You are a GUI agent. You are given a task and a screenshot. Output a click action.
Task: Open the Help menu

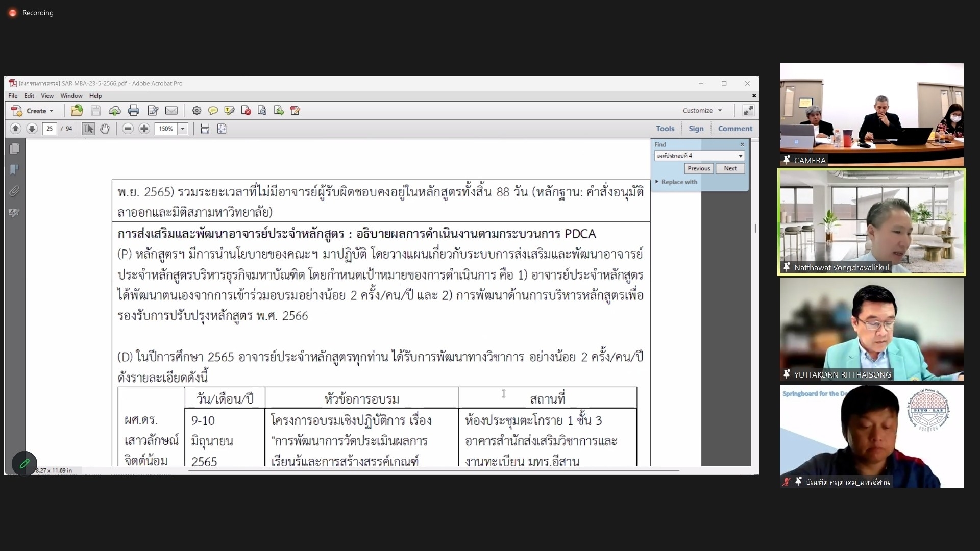(x=95, y=96)
